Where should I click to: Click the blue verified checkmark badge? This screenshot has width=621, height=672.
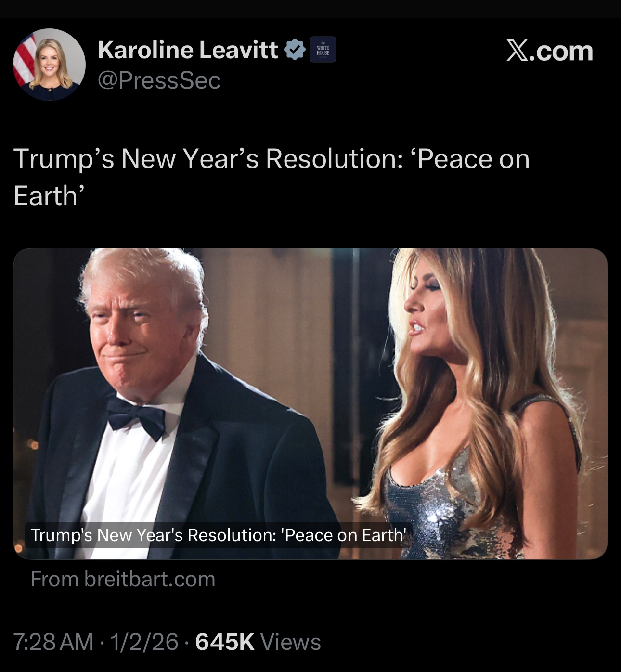click(295, 50)
